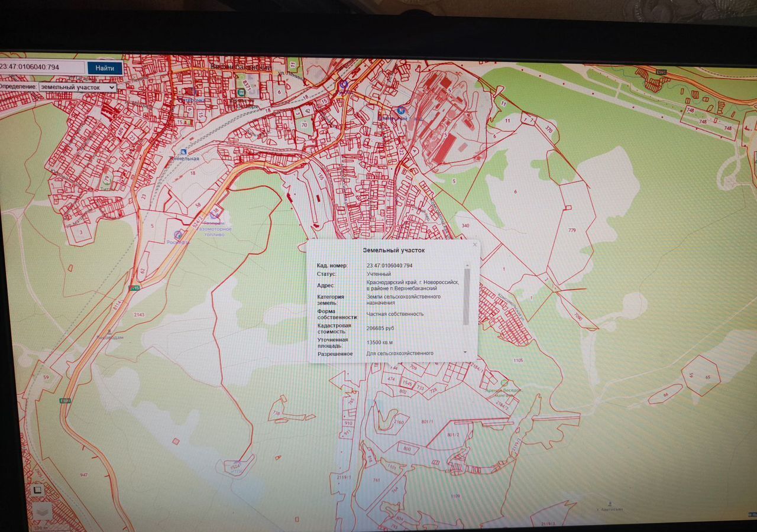Click parcel label 689 on map
The height and width of the screenshot is (532, 757).
pyautogui.click(x=122, y=131)
